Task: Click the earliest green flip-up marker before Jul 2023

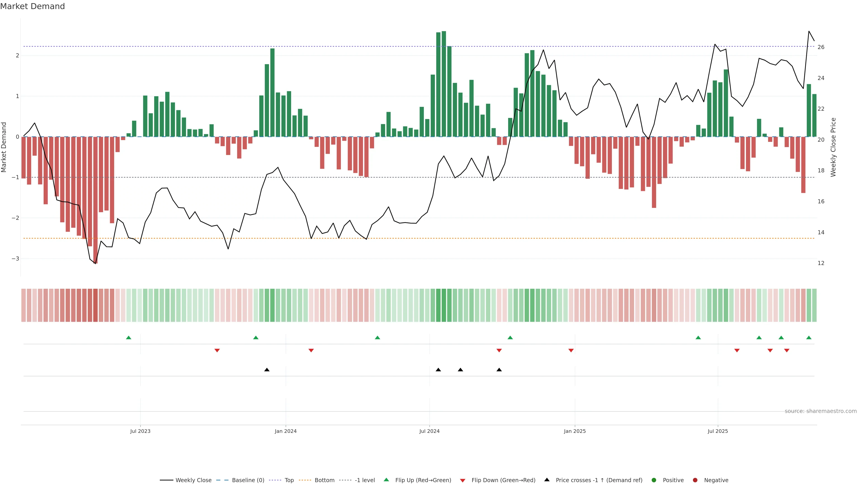Action: [128, 338]
